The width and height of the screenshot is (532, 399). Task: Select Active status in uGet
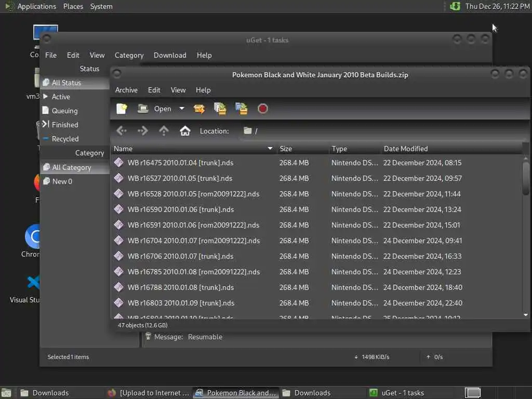coord(75,97)
